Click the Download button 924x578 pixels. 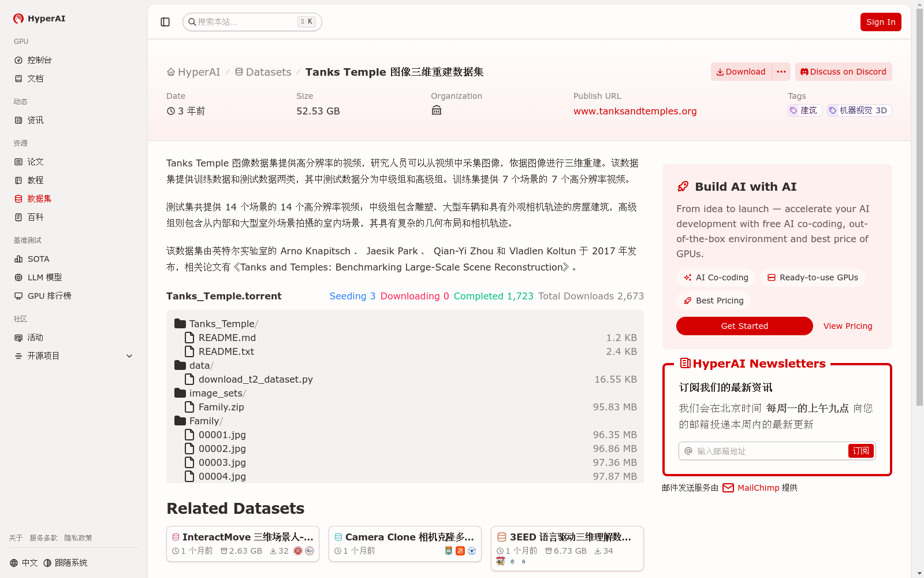741,72
